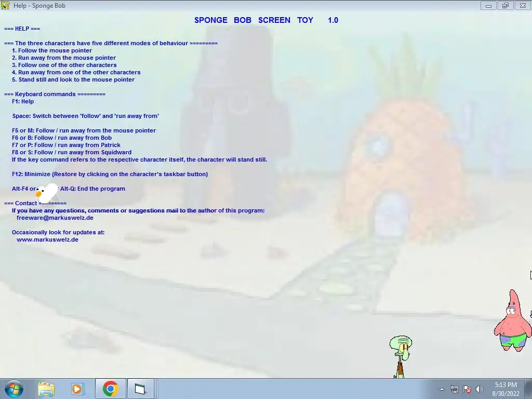
Task: Open the volume speaker icon
Action: coord(479,389)
